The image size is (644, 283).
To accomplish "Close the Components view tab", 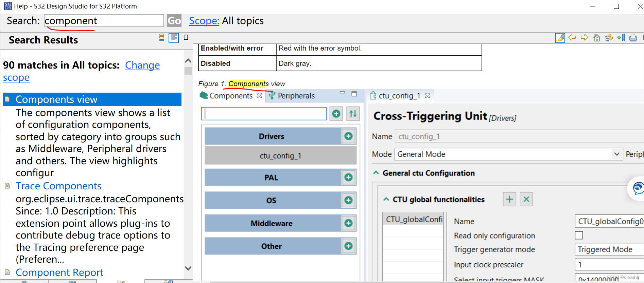I will [259, 95].
